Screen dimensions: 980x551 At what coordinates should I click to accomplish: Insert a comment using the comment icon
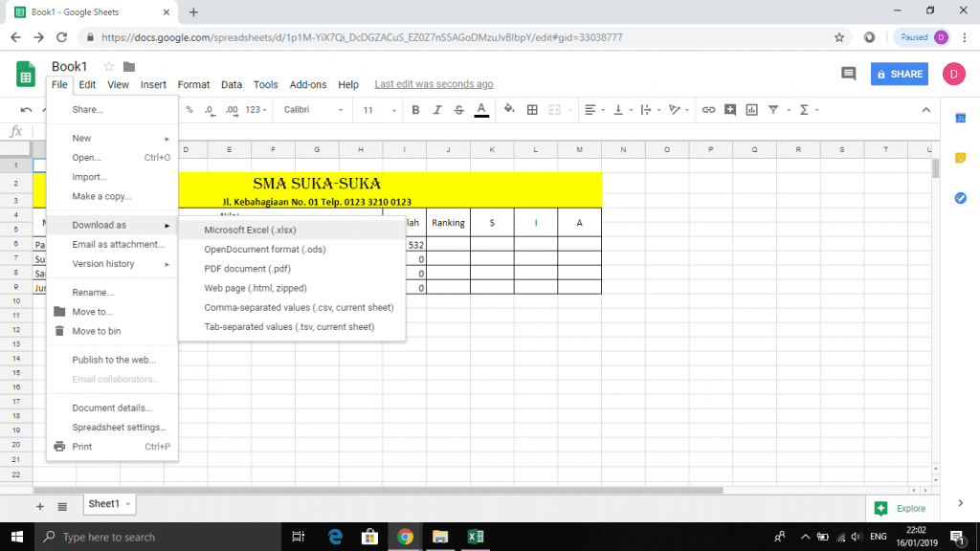[729, 110]
